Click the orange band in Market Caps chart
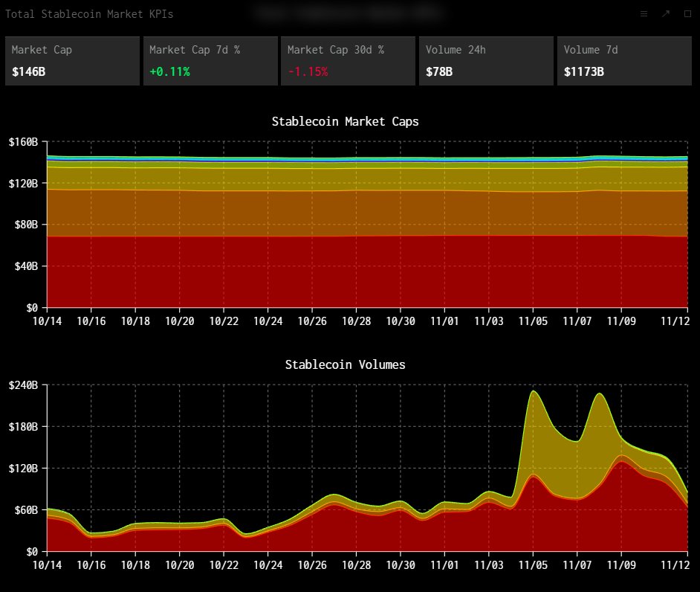This screenshot has width=700, height=592. (367, 213)
